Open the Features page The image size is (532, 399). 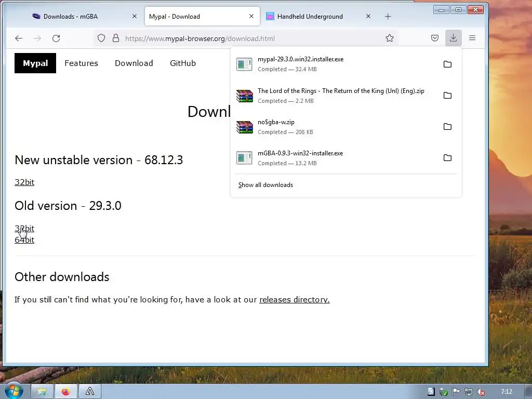(82, 63)
